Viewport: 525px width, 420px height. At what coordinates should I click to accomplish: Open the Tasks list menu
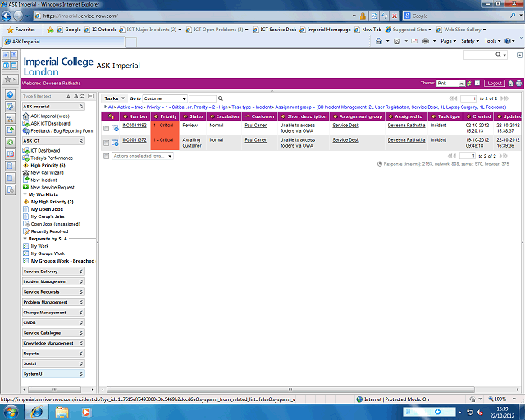(x=113, y=98)
